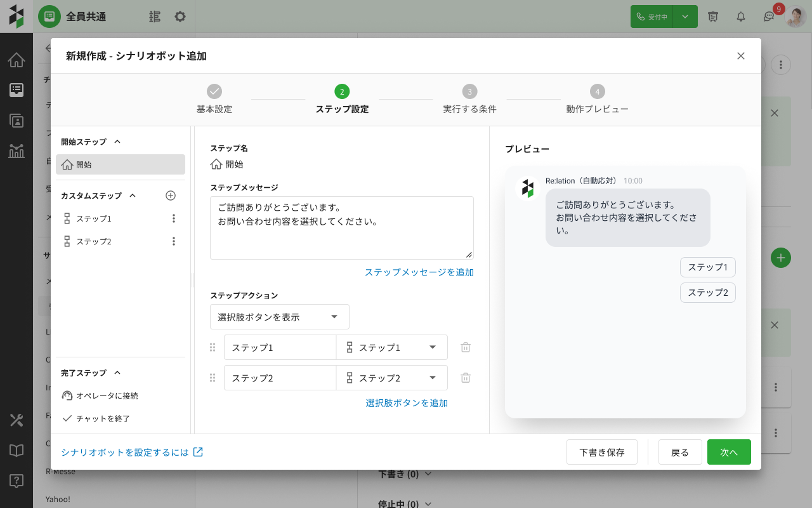812x511 pixels.
Task: Click the drag handle of ステップ1 row
Action: pyautogui.click(x=213, y=347)
